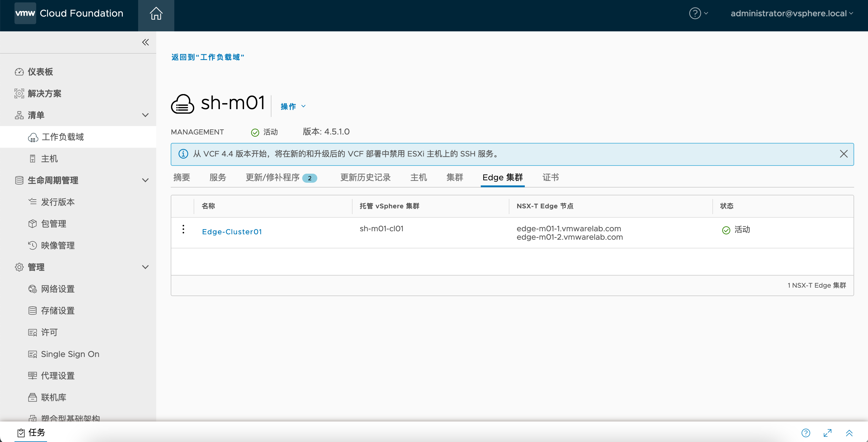Open 映像管理 in the sidebar
The width and height of the screenshot is (868, 442).
[58, 246]
